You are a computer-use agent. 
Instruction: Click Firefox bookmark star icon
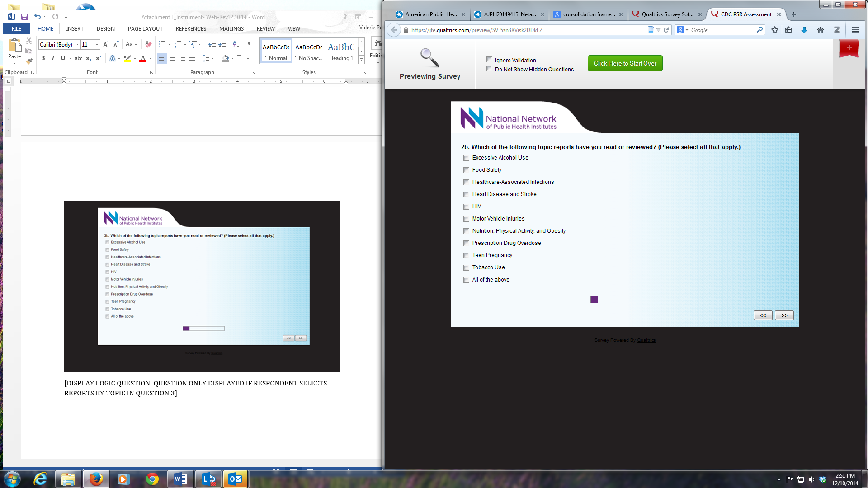click(x=775, y=30)
